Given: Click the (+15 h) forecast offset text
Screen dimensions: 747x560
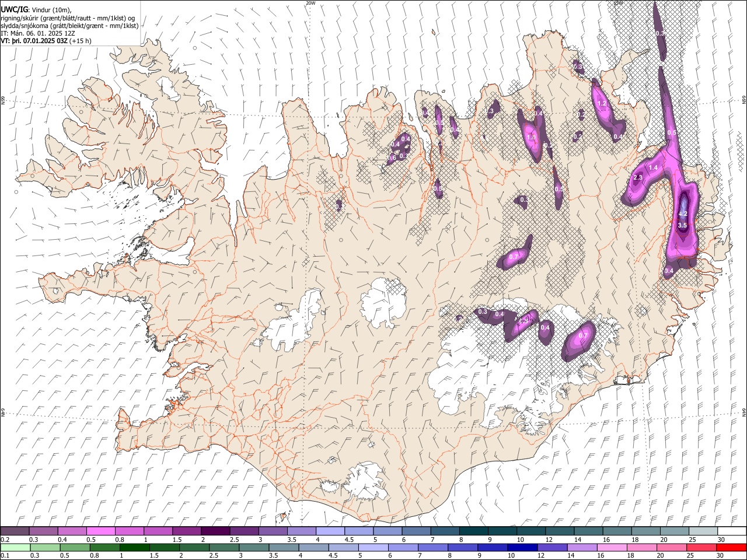Looking at the screenshot, I should pos(80,41).
